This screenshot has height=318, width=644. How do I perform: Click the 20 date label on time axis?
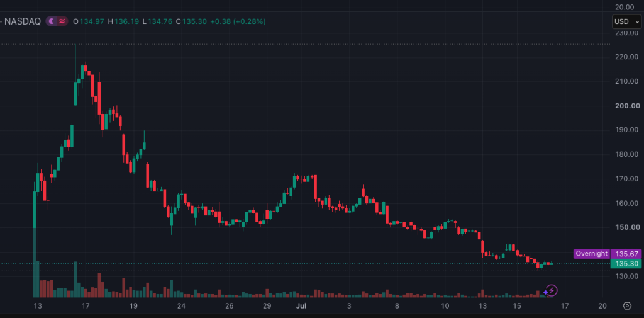602,305
